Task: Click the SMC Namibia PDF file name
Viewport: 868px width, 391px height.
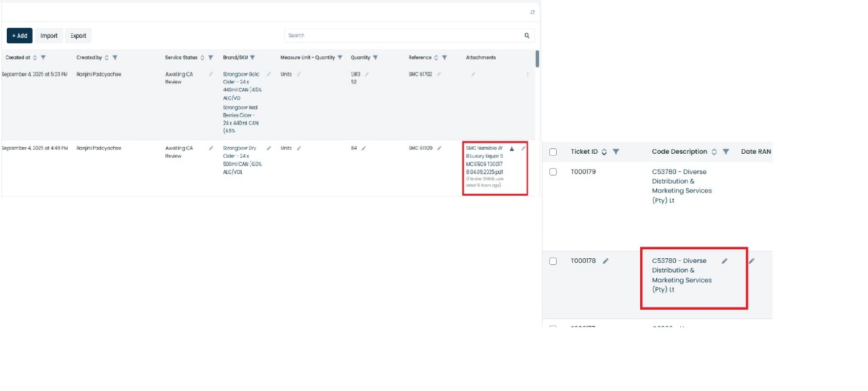Action: [485, 160]
